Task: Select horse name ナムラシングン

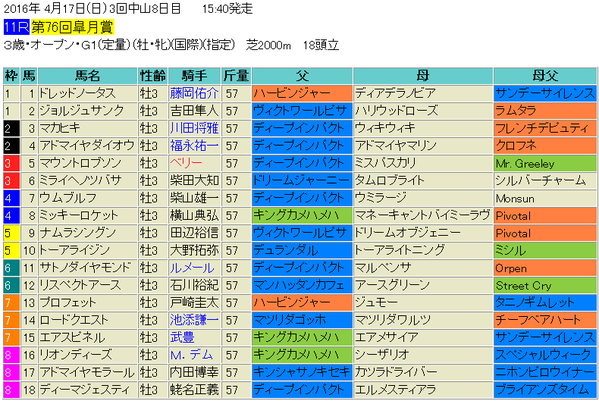Action: [78, 233]
